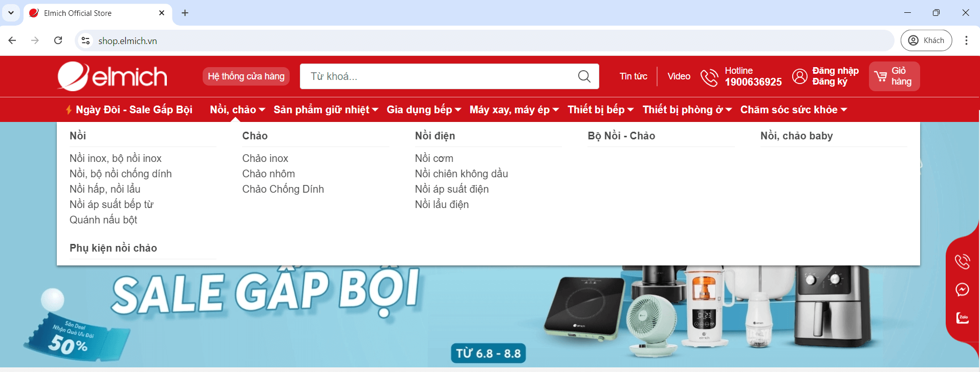Expand Sản phẩm giữ nhiệt dropdown
Image resolution: width=980 pixels, height=372 pixels.
pos(326,110)
